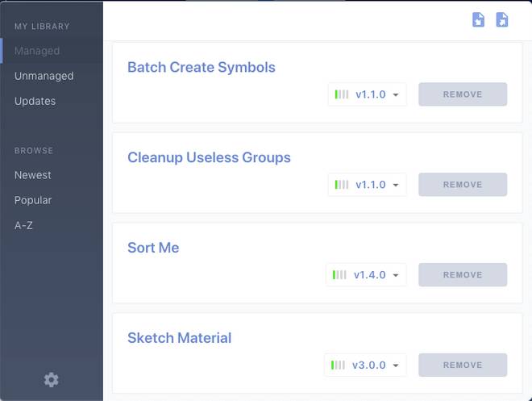Click Sort Me compatibility bars icon

click(x=340, y=275)
